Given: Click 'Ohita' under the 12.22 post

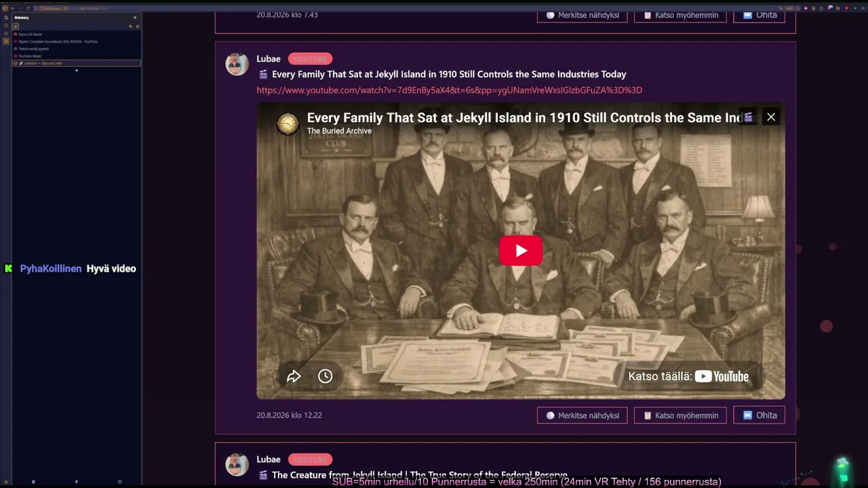Looking at the screenshot, I should [759, 415].
